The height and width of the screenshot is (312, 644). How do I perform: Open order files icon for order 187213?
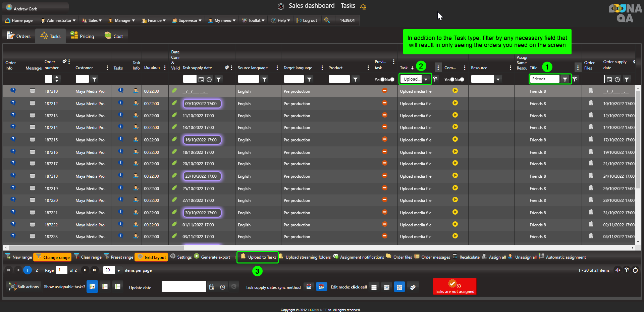(x=591, y=115)
